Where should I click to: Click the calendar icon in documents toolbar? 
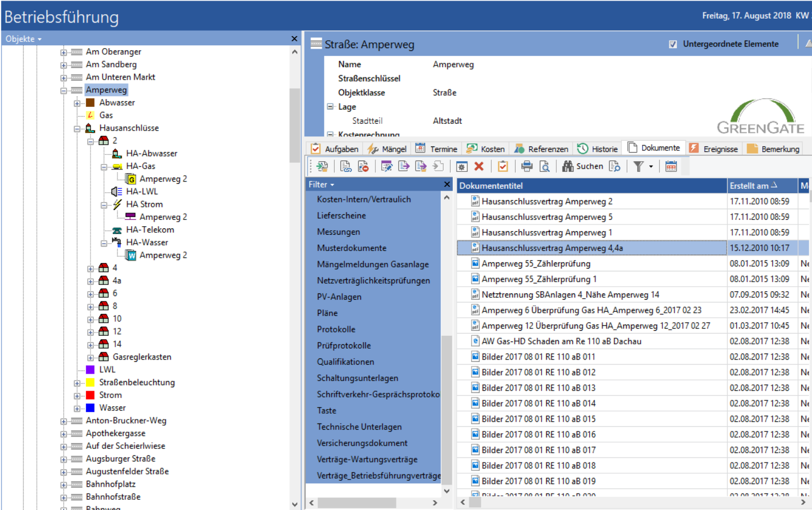click(671, 166)
